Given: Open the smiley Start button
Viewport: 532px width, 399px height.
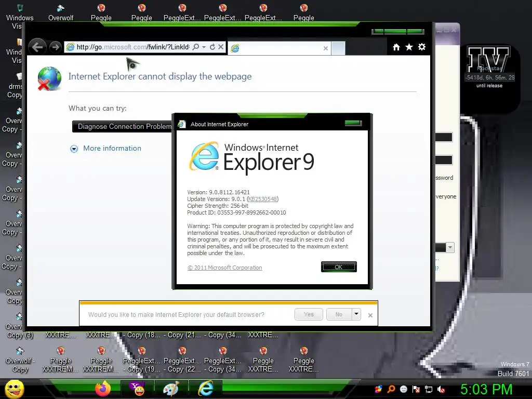Looking at the screenshot, I should pos(14,389).
